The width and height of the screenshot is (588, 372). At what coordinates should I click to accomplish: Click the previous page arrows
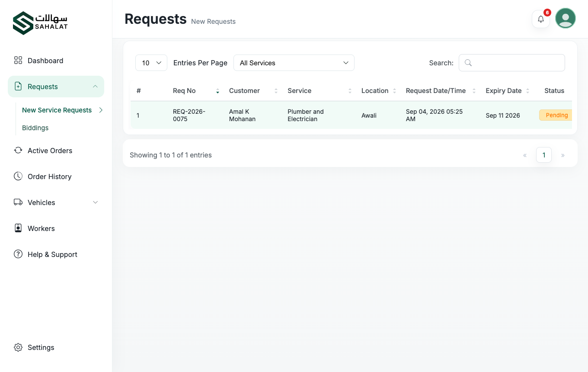click(525, 155)
